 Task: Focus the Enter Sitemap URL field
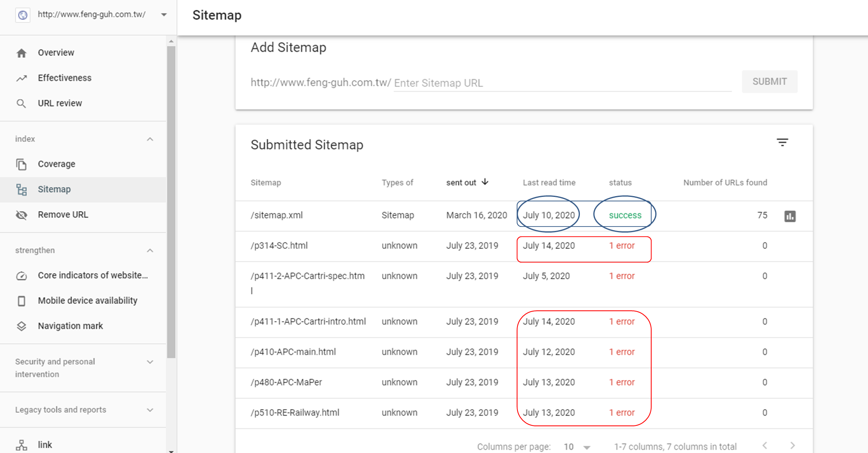coord(562,83)
